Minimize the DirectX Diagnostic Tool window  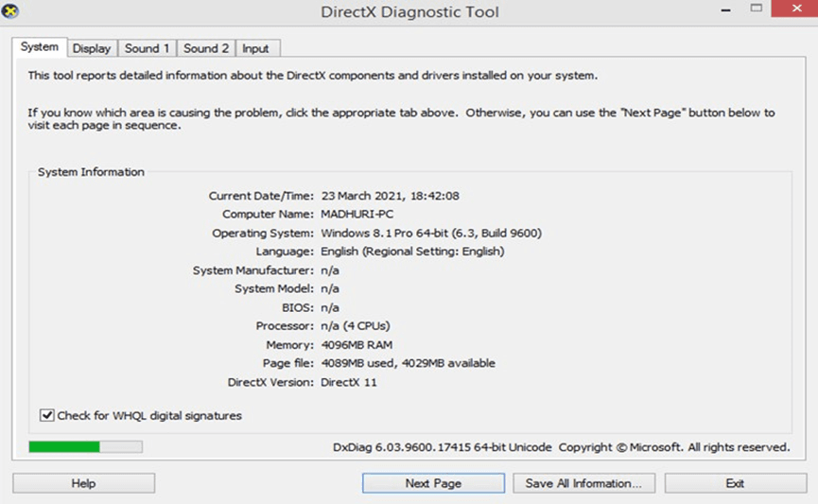click(725, 9)
